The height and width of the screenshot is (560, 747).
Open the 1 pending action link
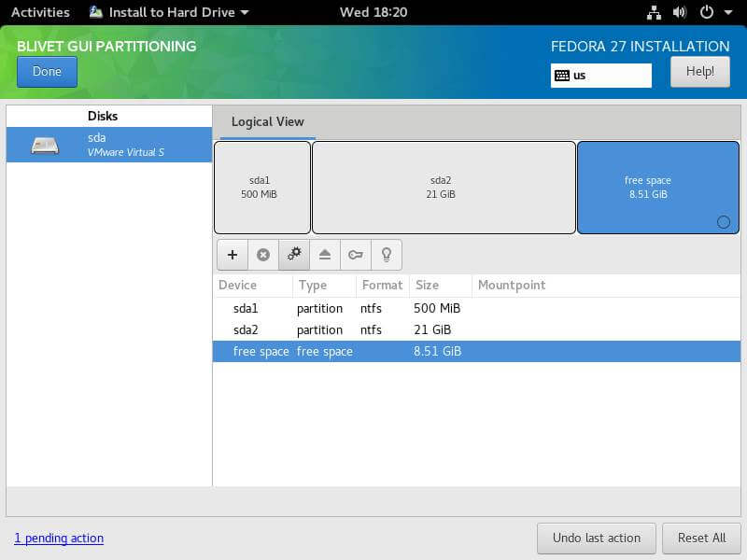[59, 538]
